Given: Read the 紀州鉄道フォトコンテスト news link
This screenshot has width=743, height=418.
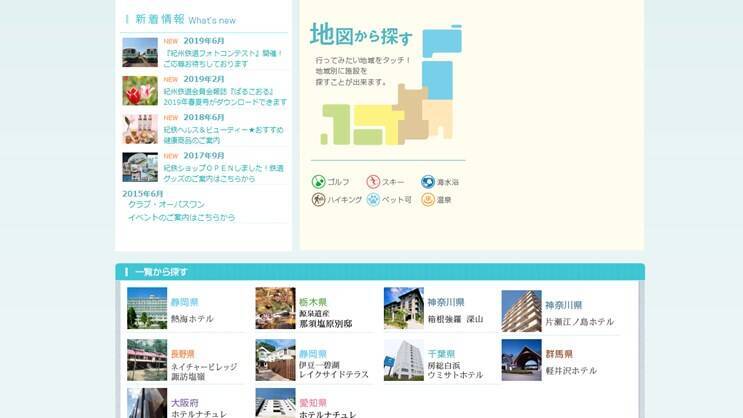Looking at the screenshot, I should [x=223, y=58].
